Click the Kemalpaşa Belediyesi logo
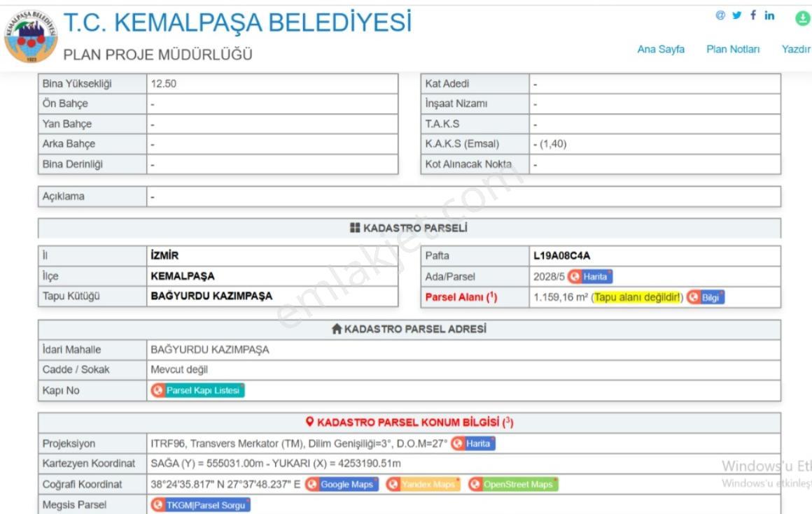 [31, 36]
